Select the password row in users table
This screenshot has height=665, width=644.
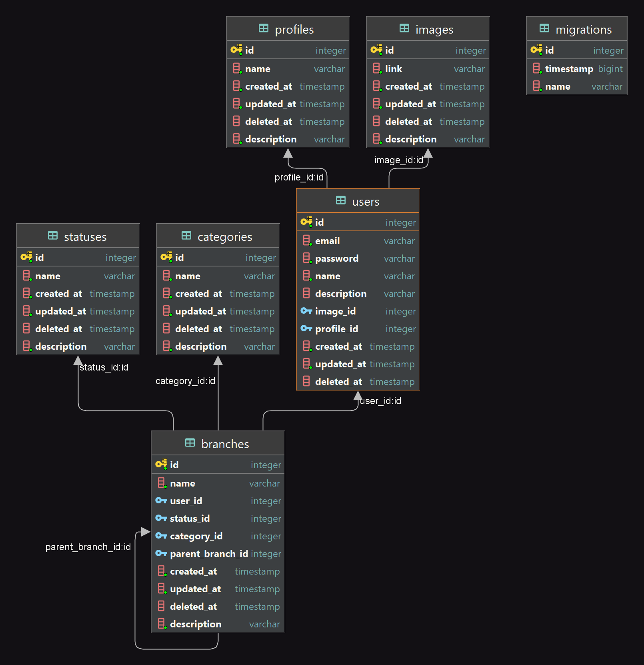pyautogui.click(x=357, y=258)
